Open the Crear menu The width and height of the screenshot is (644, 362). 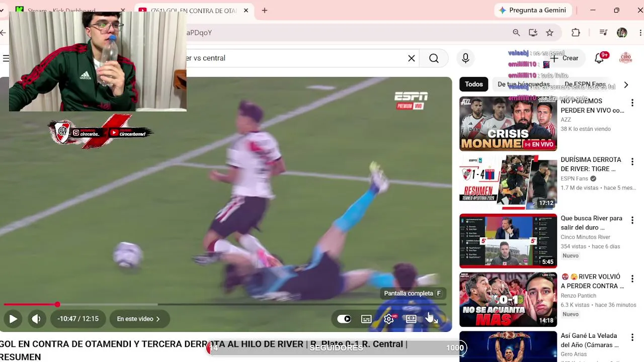565,58
